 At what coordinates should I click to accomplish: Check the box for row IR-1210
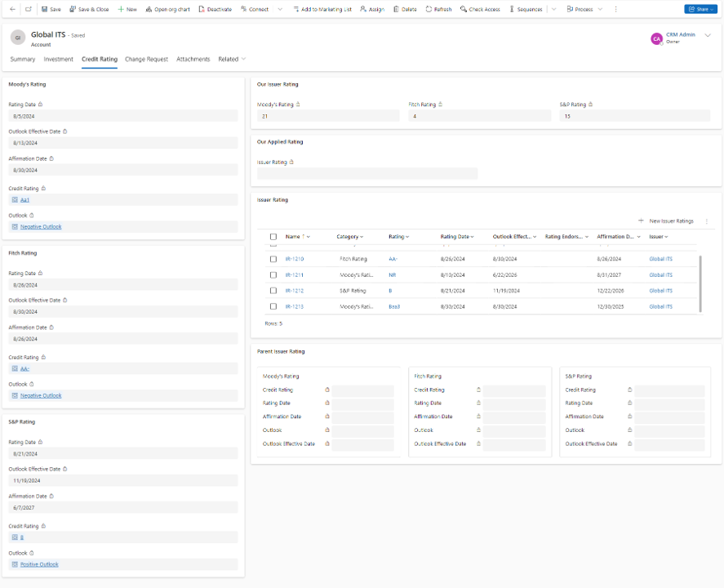click(273, 259)
